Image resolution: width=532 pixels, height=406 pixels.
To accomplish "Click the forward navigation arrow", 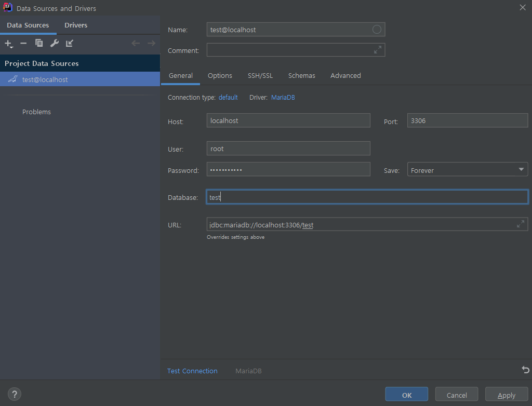I will [x=151, y=44].
